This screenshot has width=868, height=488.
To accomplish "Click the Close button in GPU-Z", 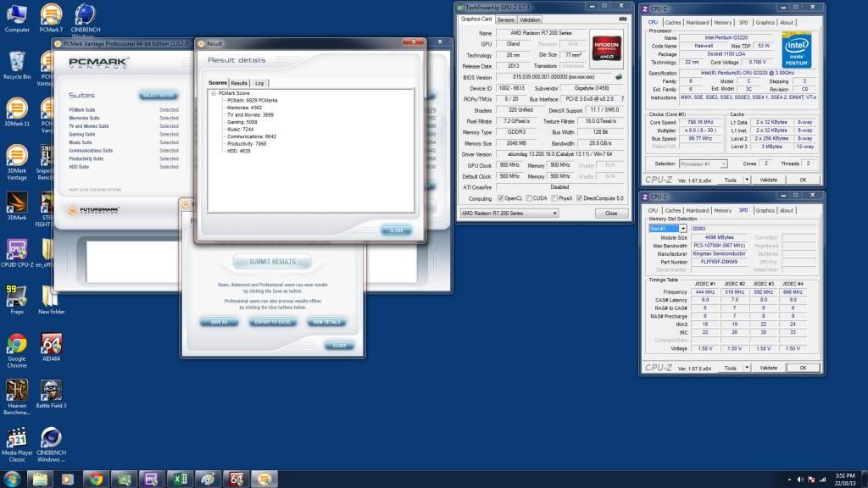I will click(611, 213).
